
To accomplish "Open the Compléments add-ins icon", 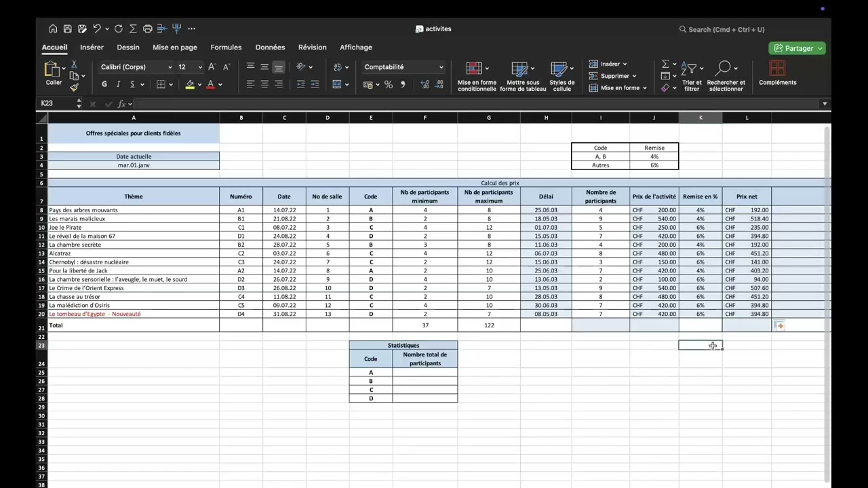I will (777, 73).
